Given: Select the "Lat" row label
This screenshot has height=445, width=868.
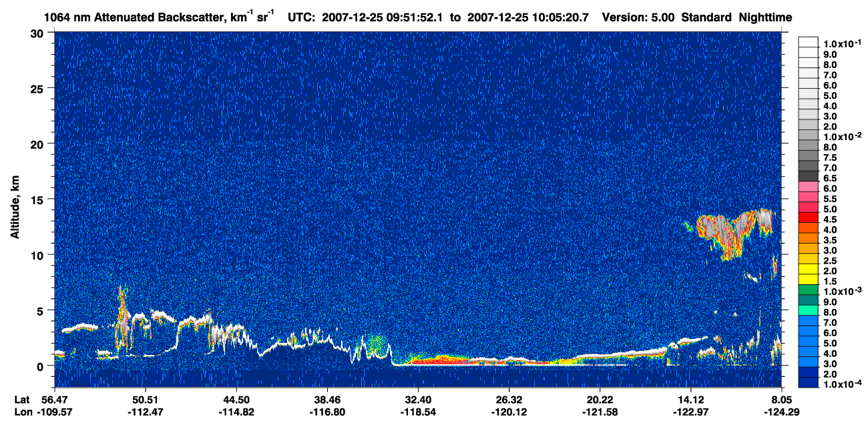Looking at the screenshot, I should 22,400.
